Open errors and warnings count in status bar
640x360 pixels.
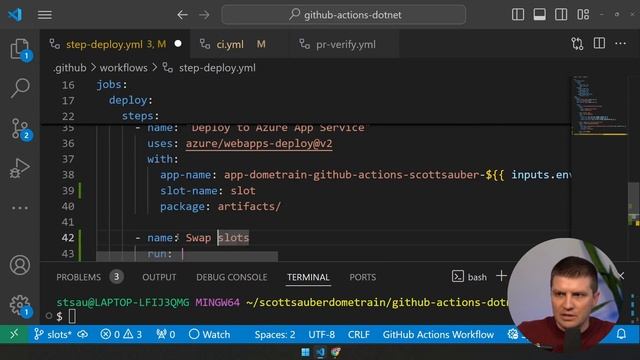(x=121, y=334)
